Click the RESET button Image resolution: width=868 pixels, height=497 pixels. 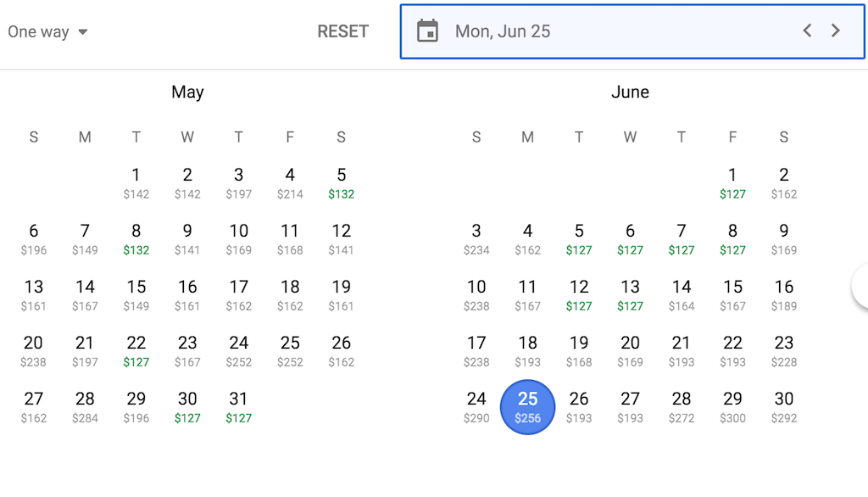click(342, 31)
